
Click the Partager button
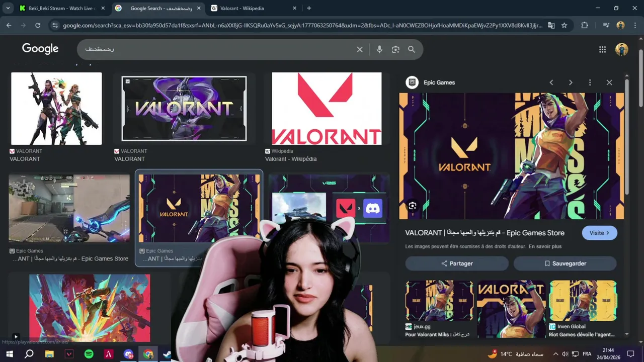[457, 263]
